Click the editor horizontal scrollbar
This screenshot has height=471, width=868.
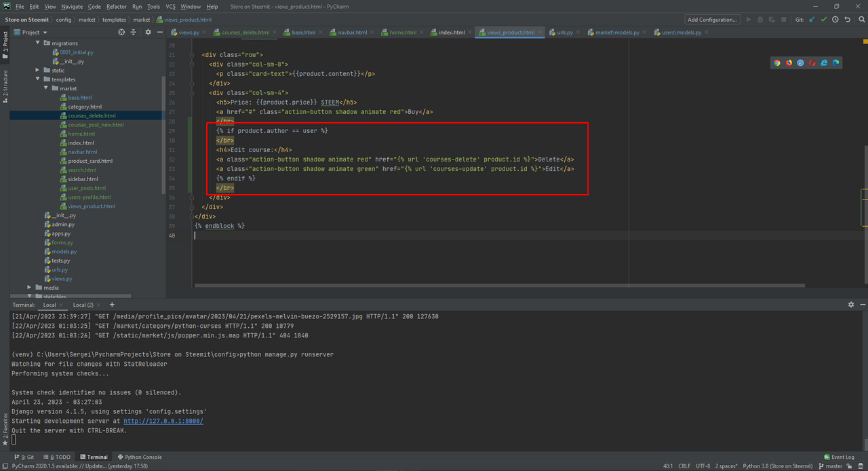click(x=498, y=286)
